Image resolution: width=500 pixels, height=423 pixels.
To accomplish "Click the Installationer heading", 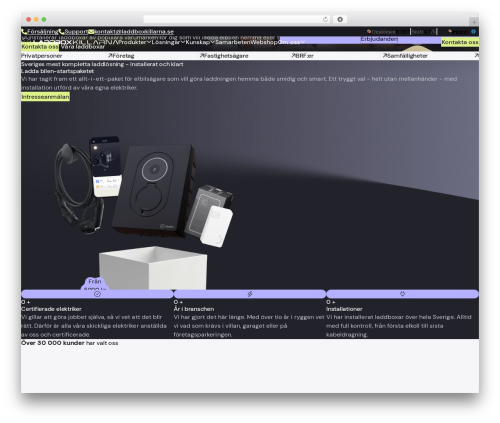I will 344,309.
